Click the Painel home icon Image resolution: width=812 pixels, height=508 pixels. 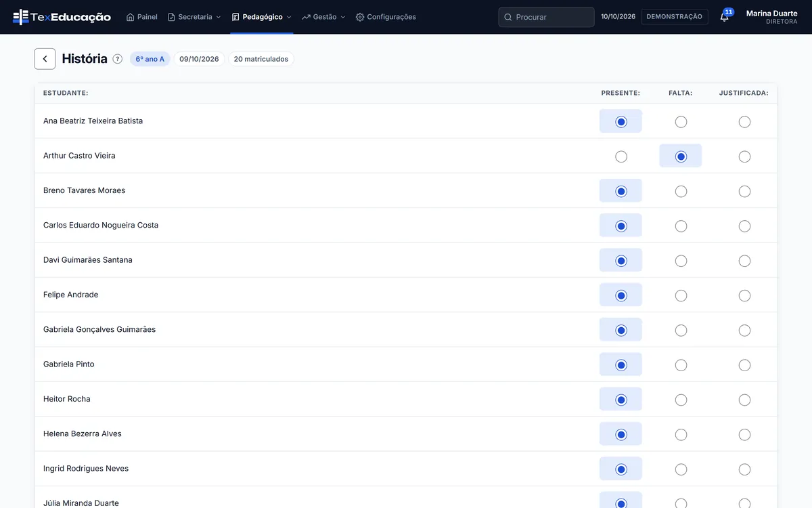point(131,17)
